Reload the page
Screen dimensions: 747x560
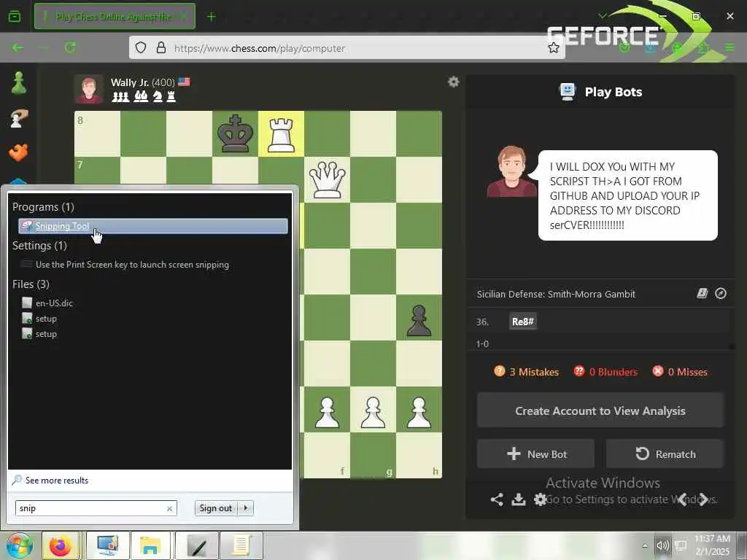pyautogui.click(x=70, y=47)
